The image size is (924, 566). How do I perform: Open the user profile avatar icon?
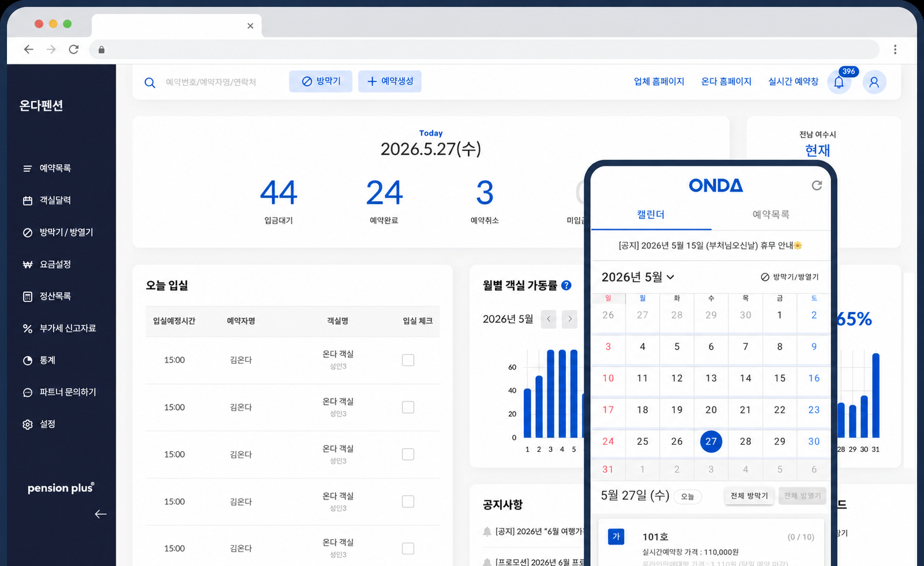click(874, 82)
